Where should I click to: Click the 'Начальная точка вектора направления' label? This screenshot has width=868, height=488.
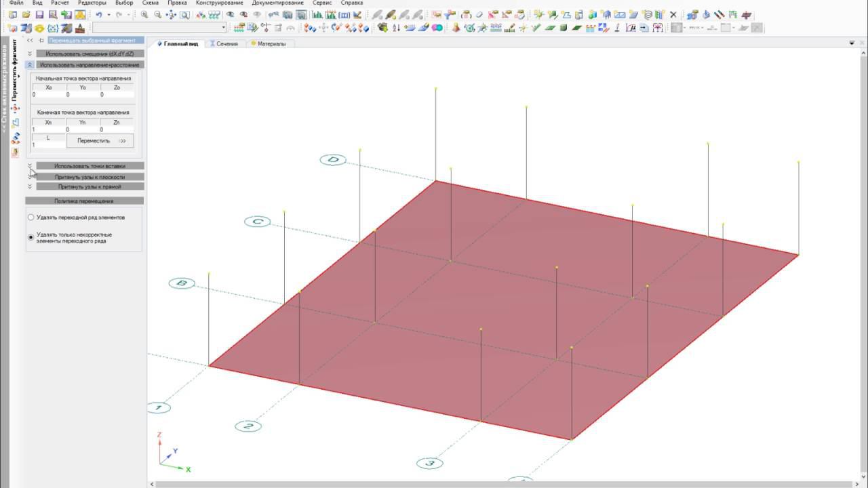pos(83,79)
